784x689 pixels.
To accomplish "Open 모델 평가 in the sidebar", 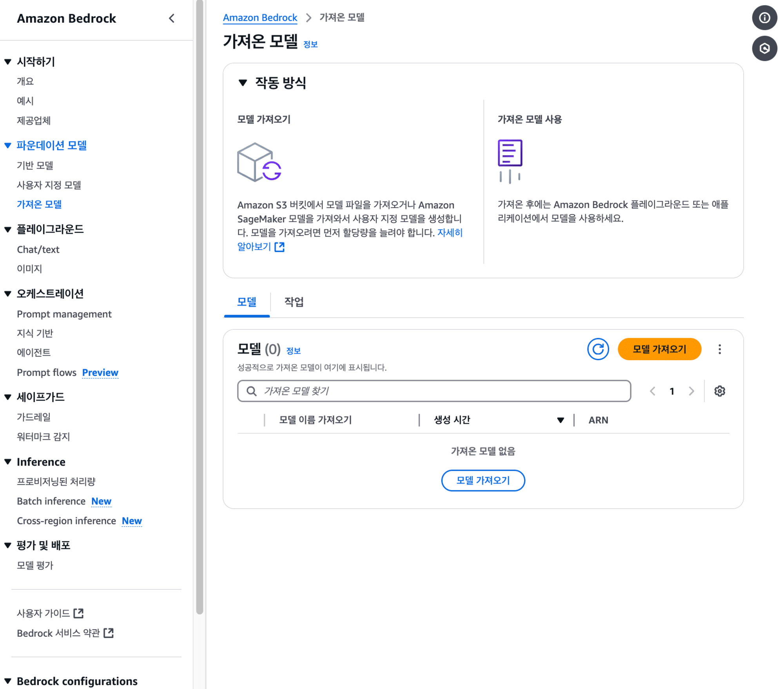I will pyautogui.click(x=35, y=565).
